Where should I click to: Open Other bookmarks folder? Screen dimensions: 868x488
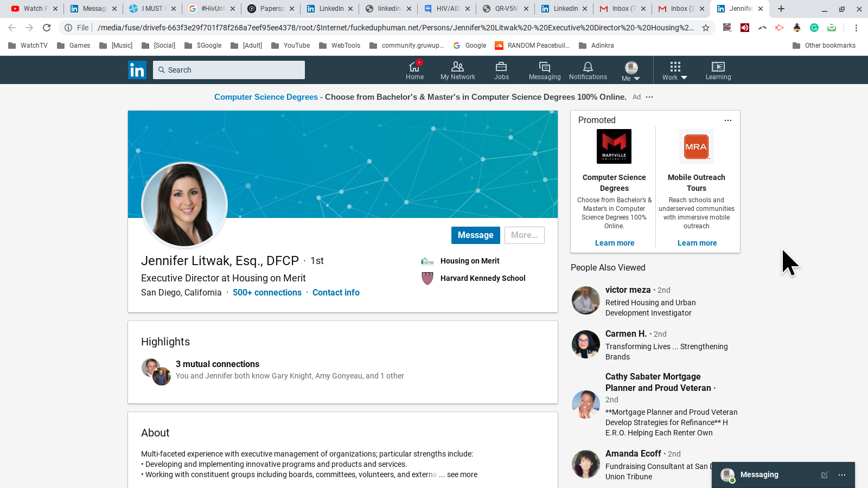(824, 46)
